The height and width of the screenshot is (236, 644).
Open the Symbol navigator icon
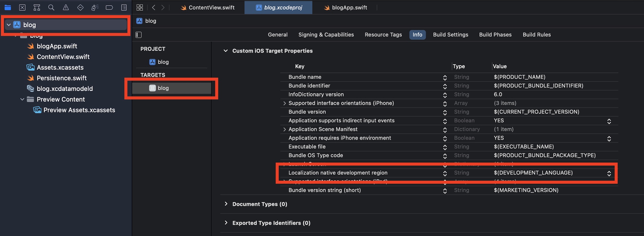(37, 8)
